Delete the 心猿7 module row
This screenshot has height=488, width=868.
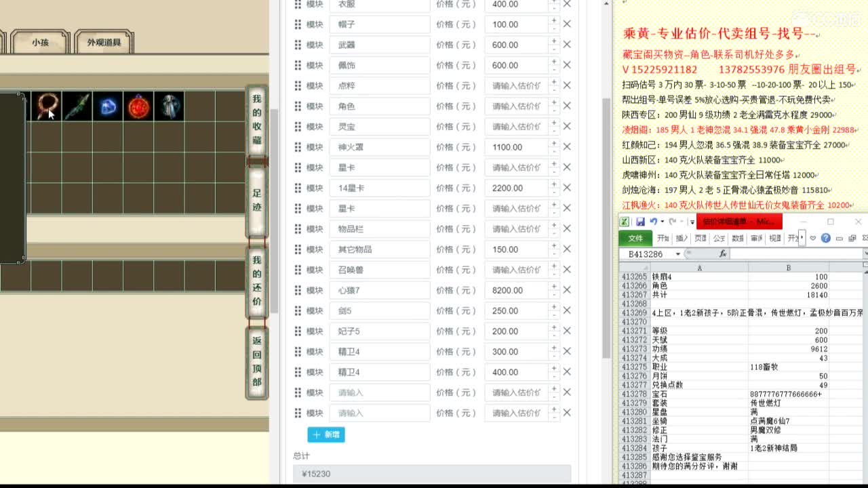click(x=567, y=290)
